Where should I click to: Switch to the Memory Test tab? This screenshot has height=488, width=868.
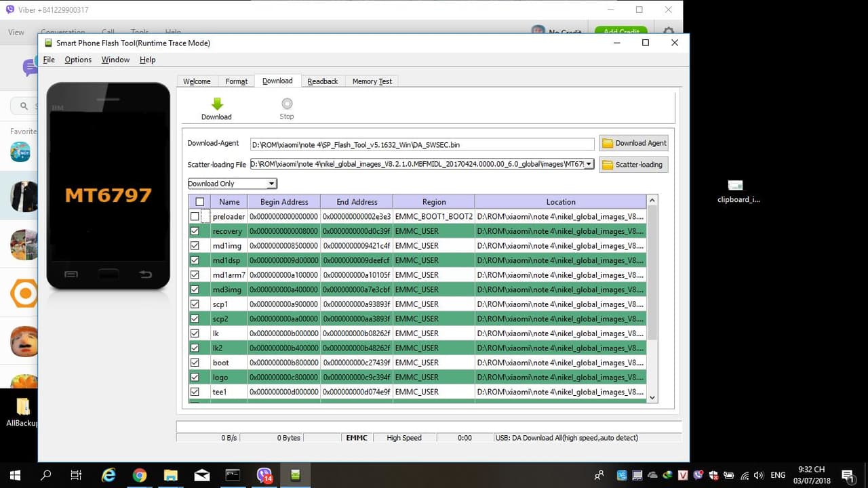[x=372, y=81]
